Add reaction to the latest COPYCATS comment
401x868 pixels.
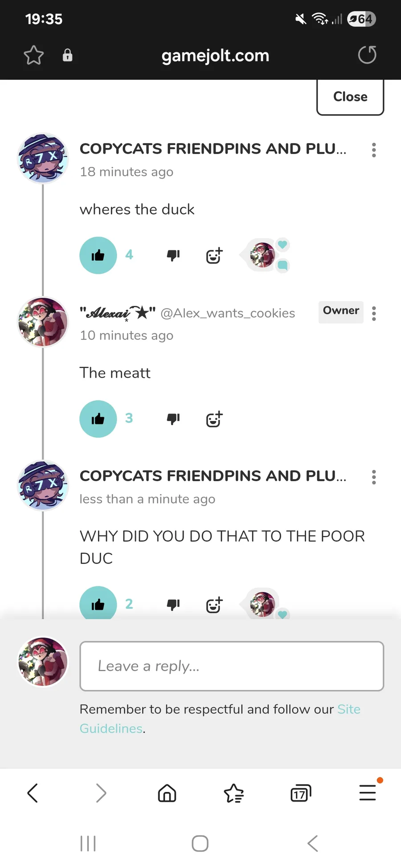point(214,604)
